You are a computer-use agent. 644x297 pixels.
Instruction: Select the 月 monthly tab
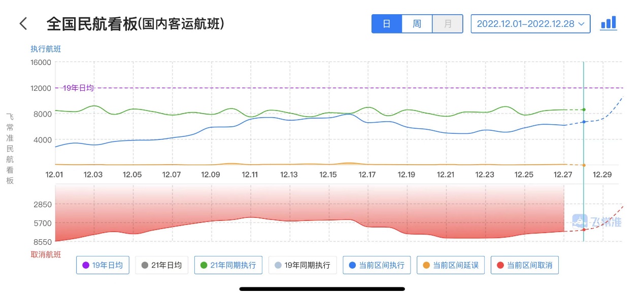(x=447, y=24)
